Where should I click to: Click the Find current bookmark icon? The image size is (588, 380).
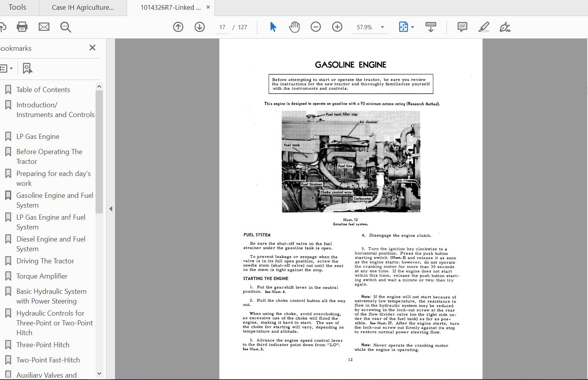click(x=27, y=69)
